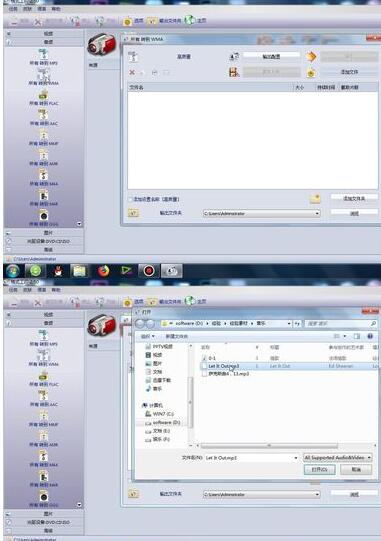Screen dimensions: 381x541
Task: Click the 添加文件 button in the WMA dialog
Action: [x=349, y=72]
